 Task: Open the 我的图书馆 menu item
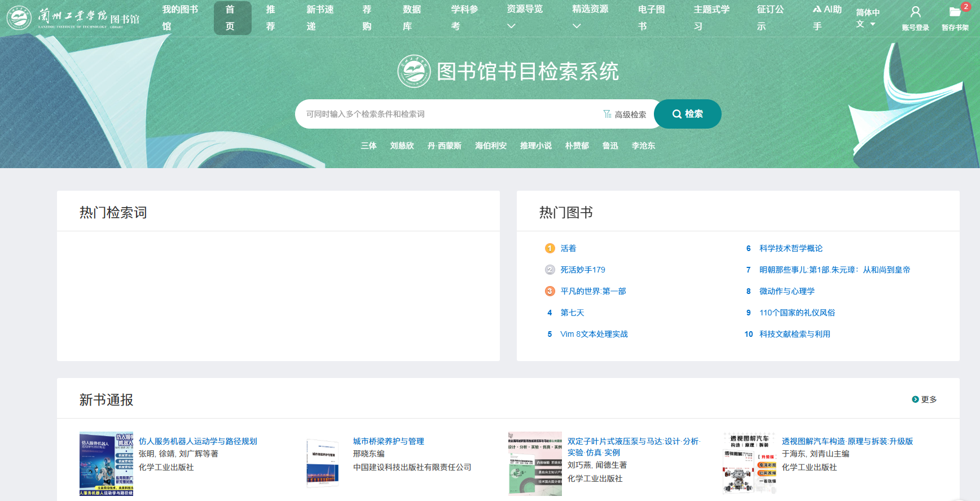[179, 18]
